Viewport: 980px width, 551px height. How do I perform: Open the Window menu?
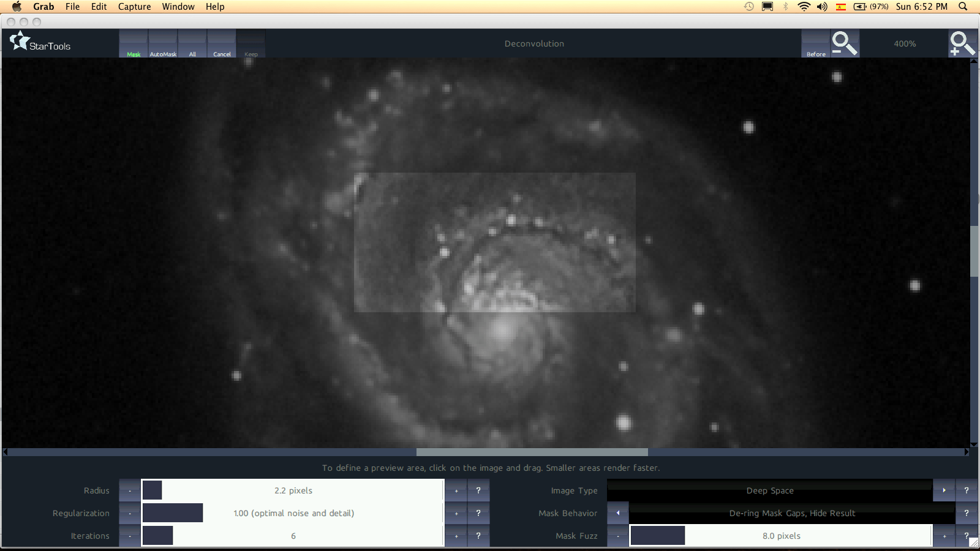tap(178, 7)
